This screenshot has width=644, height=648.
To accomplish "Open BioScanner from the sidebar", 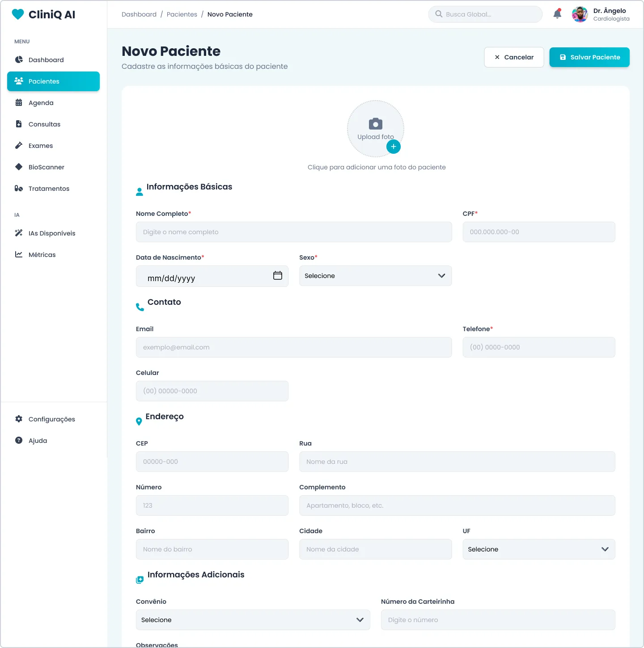I will point(46,167).
